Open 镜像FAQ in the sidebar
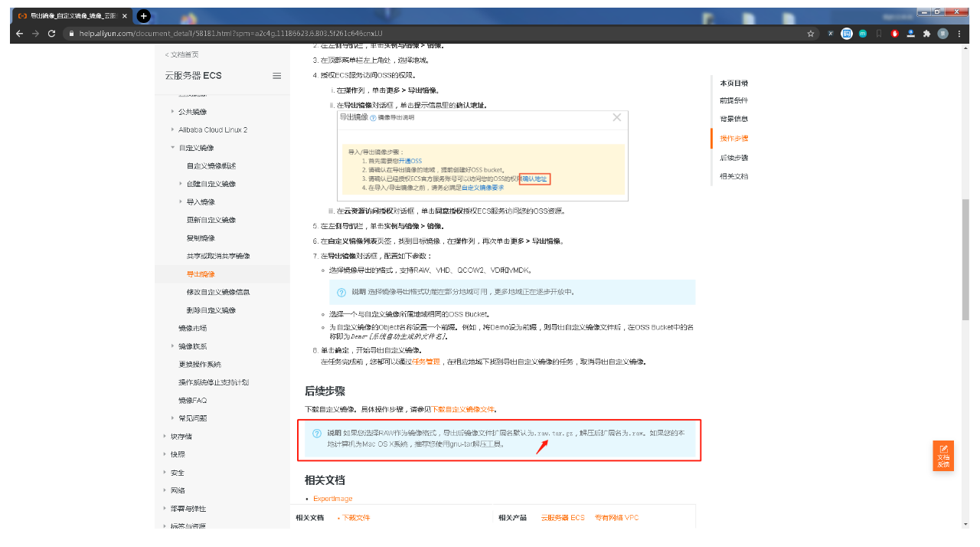 (x=193, y=400)
